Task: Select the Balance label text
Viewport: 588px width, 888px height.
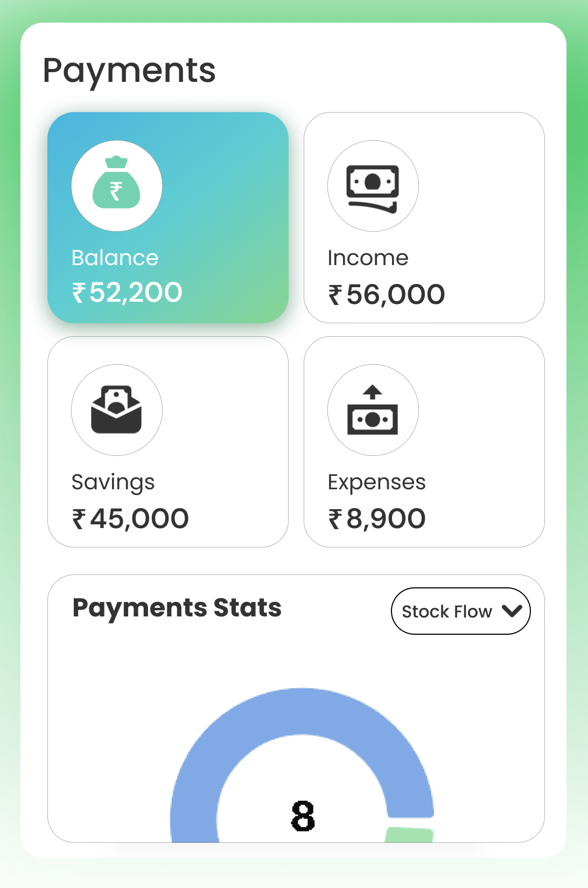Action: [x=115, y=258]
